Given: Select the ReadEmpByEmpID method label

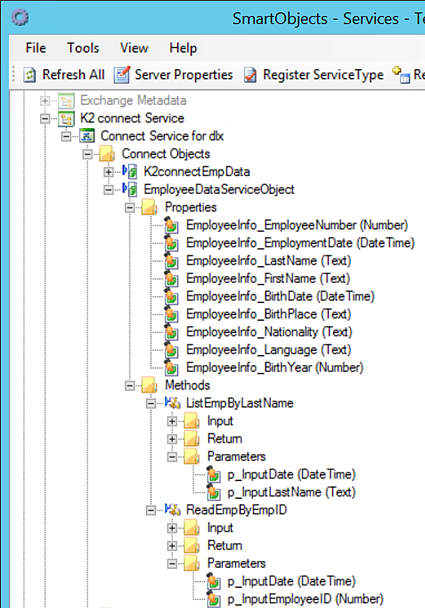Looking at the screenshot, I should [237, 510].
